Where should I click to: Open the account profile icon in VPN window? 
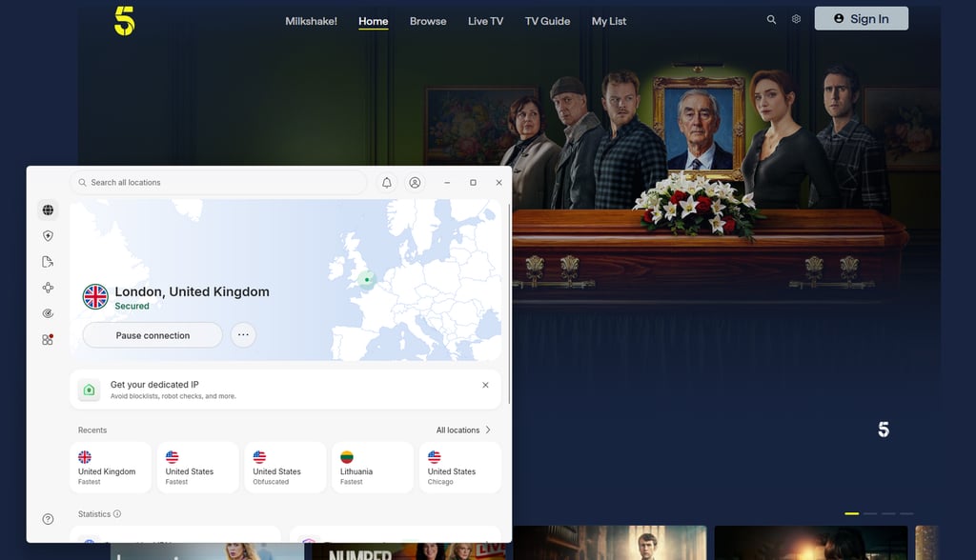click(x=415, y=183)
